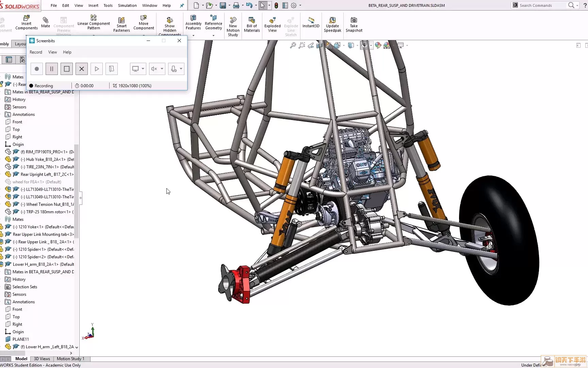Select Selection Sets tree item

pos(24,287)
